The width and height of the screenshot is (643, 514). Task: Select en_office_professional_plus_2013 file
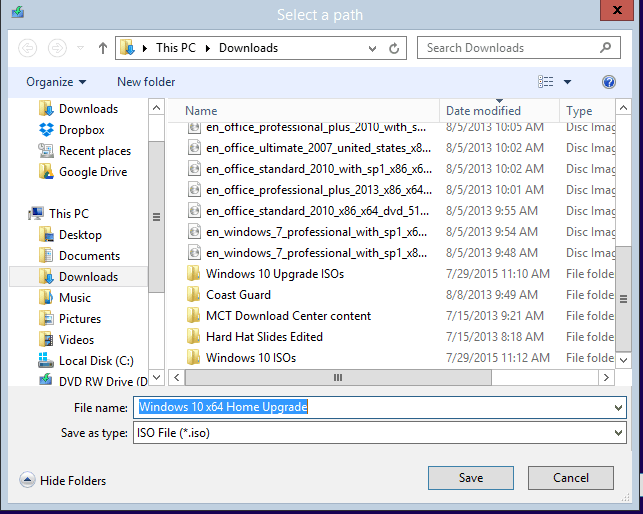[319, 190]
